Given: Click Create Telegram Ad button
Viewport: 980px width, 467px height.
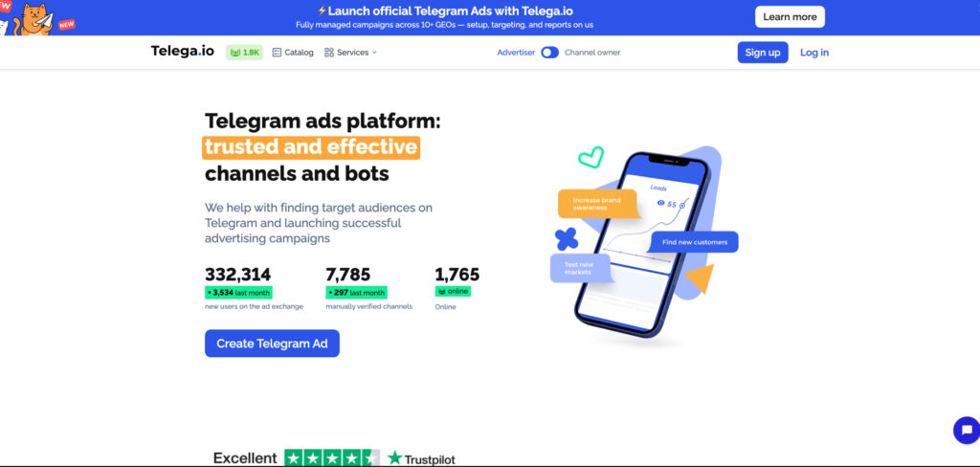Looking at the screenshot, I should pyautogui.click(x=272, y=344).
